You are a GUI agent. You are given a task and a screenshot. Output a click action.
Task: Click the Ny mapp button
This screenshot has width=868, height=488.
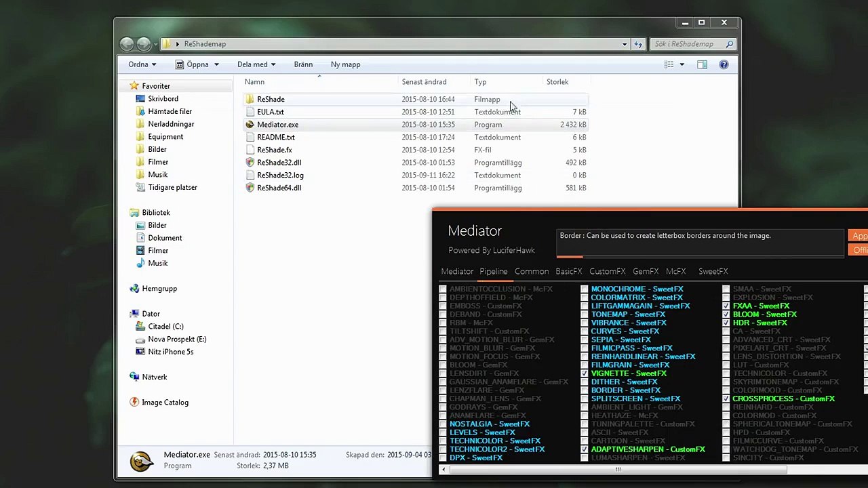[x=345, y=64]
